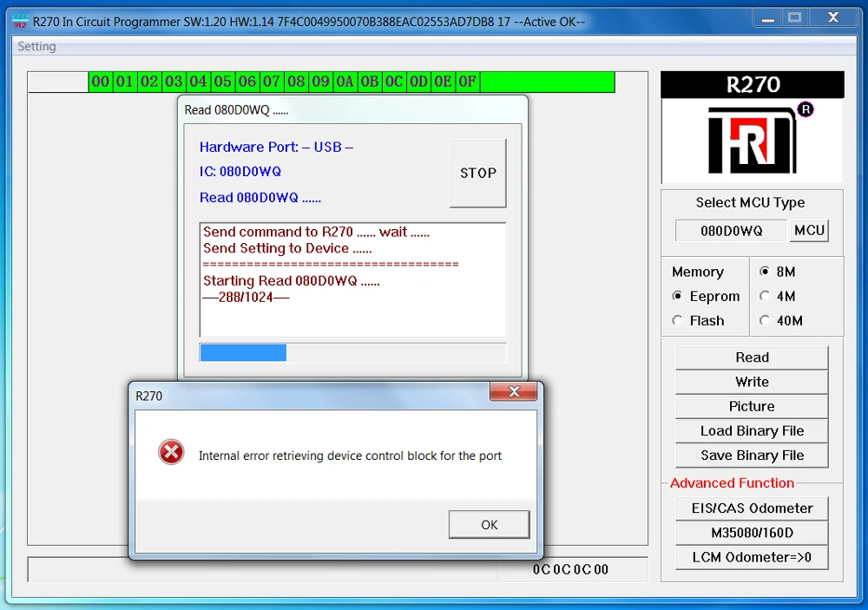The height and width of the screenshot is (610, 868).
Task: Maximize the R270 programmer window
Action: pyautogui.click(x=795, y=18)
